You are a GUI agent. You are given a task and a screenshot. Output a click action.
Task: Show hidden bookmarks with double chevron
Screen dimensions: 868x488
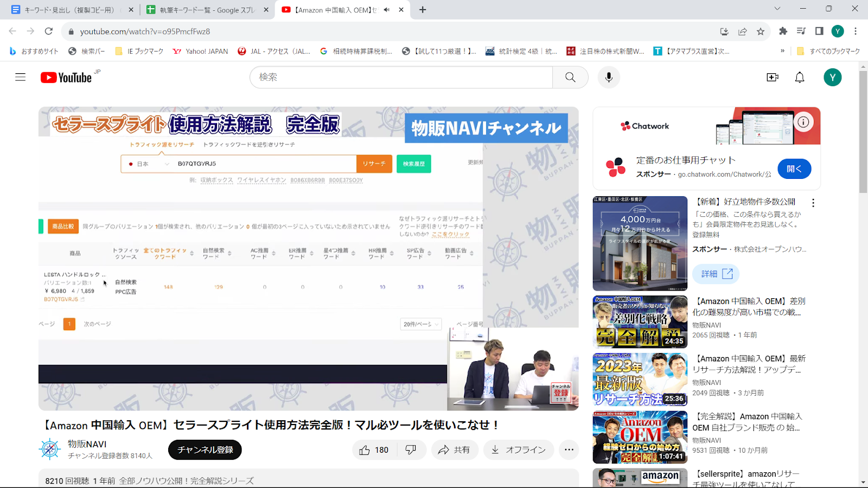tap(782, 51)
